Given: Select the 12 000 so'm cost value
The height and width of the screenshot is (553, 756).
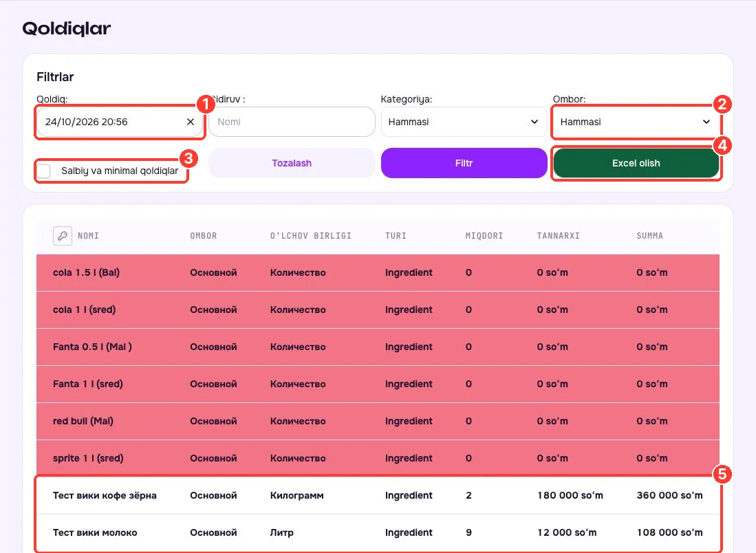Looking at the screenshot, I should (567, 532).
